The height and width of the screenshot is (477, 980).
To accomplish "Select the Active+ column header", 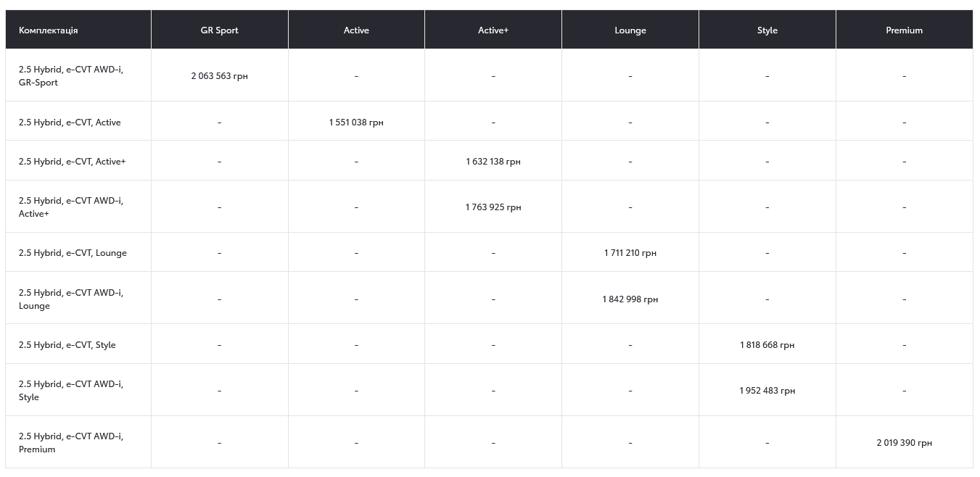I will click(493, 30).
